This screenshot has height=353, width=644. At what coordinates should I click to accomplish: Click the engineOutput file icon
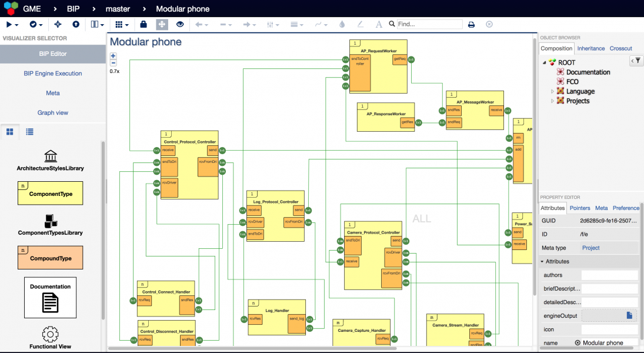pyautogui.click(x=629, y=316)
